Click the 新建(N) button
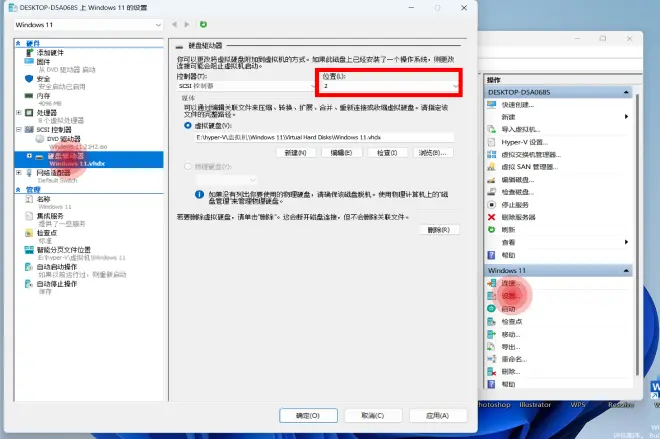Viewport: 660px width, 439px height. [295, 153]
